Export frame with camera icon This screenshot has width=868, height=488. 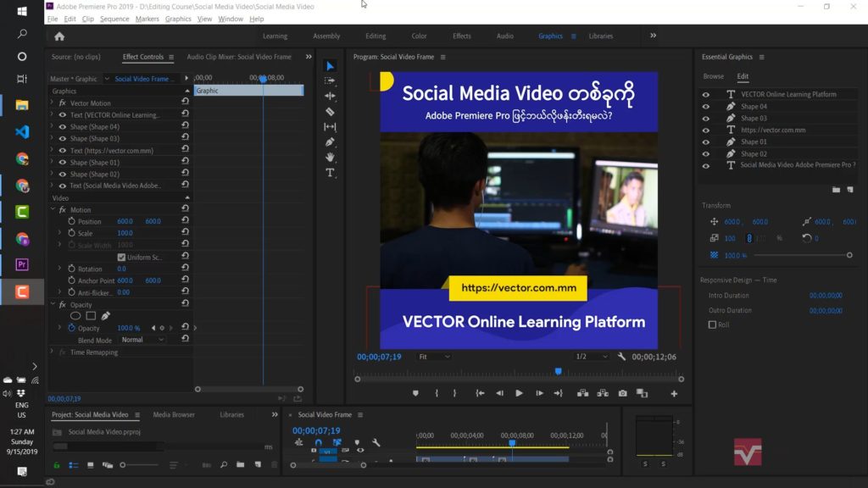(x=623, y=393)
